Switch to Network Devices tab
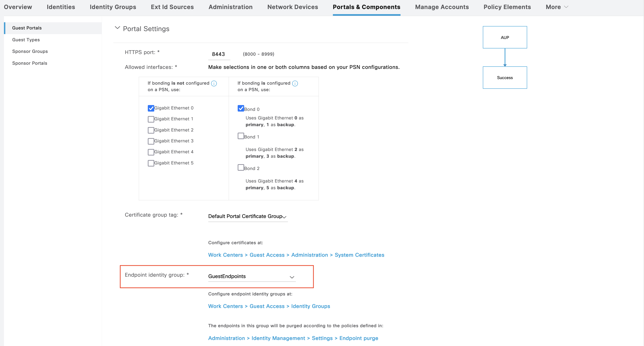Screen dimensions: 644x346 pos(293,7)
